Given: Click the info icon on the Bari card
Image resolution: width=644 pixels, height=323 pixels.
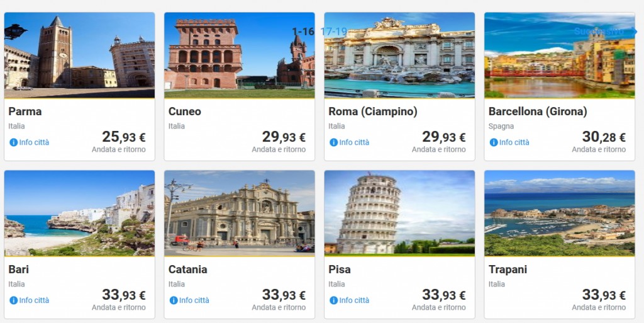Looking at the screenshot, I should [x=13, y=300].
